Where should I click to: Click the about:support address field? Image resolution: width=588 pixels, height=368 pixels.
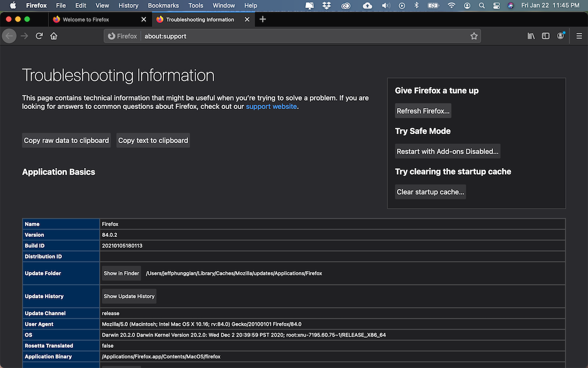[305, 36]
